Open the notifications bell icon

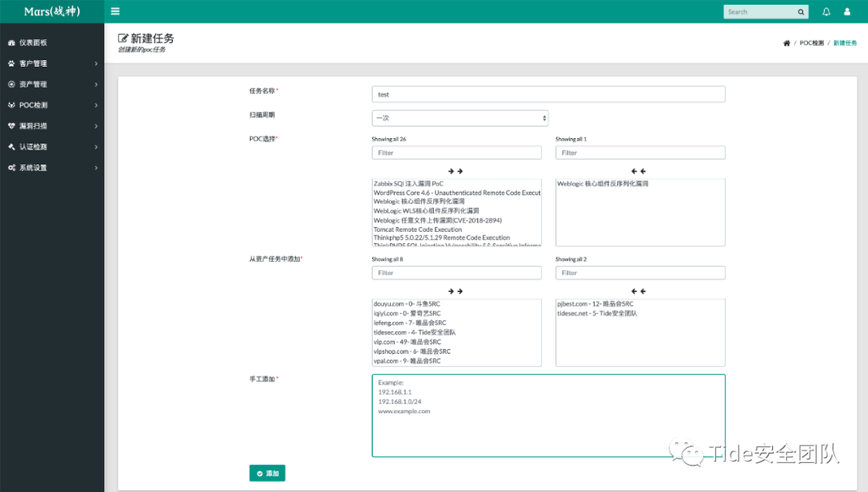(x=826, y=12)
